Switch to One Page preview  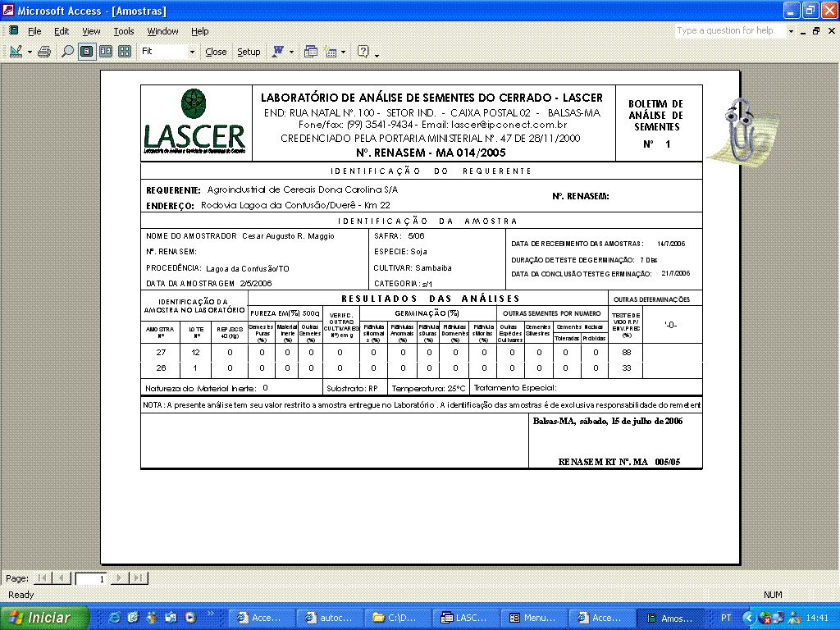[87, 52]
